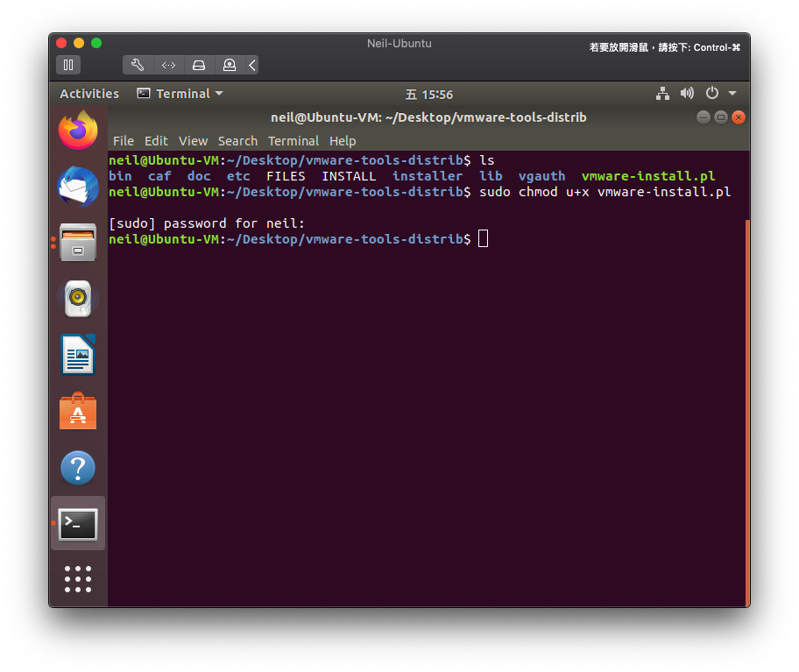Pause the virtual machine with the pause button
The height and width of the screenshot is (672, 799).
67,65
